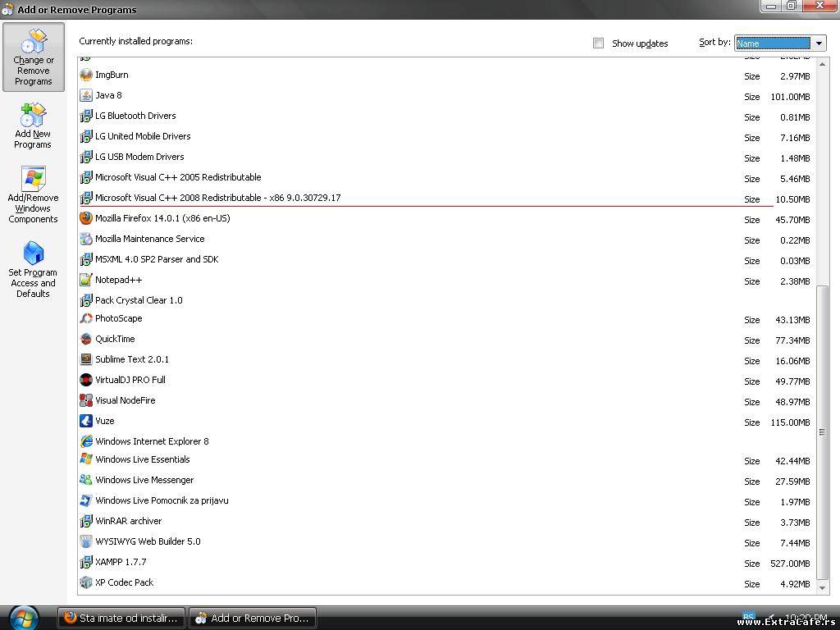Open Add New Programs section
Image resolution: width=840 pixels, height=630 pixels.
tap(33, 126)
